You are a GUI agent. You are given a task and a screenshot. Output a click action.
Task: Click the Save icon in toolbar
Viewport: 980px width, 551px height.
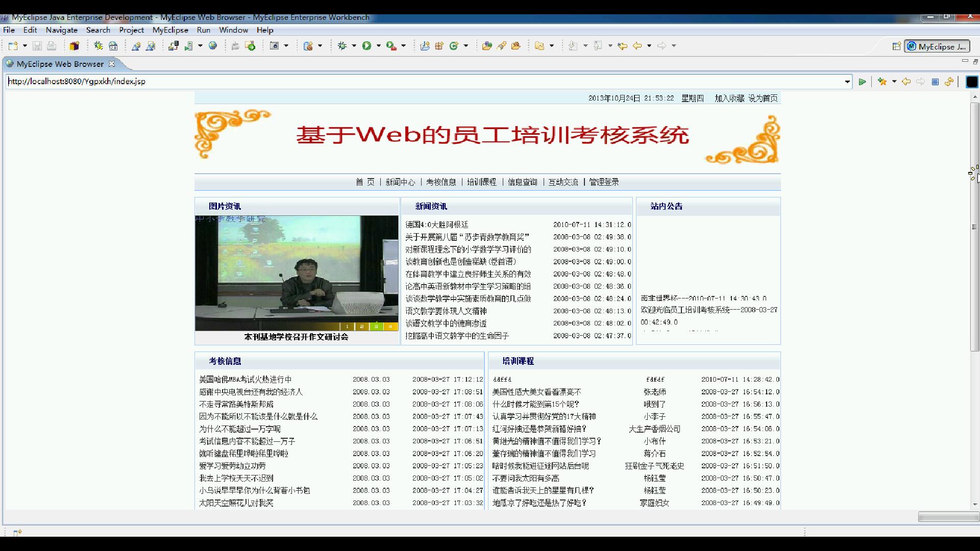(x=37, y=46)
